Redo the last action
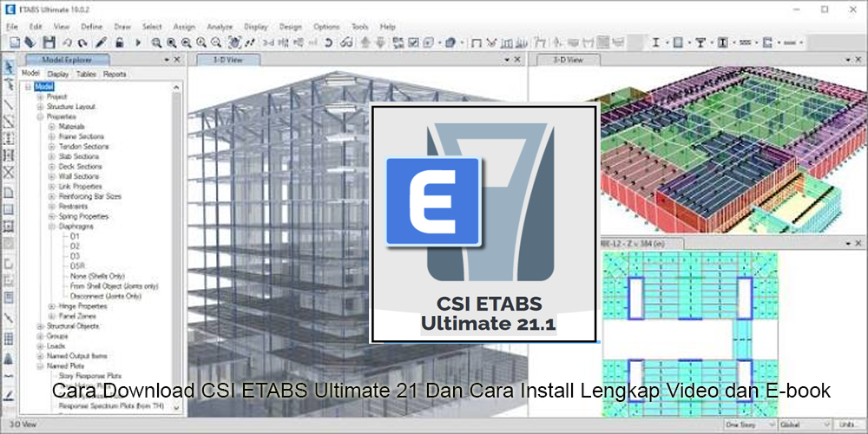 pos(82,43)
